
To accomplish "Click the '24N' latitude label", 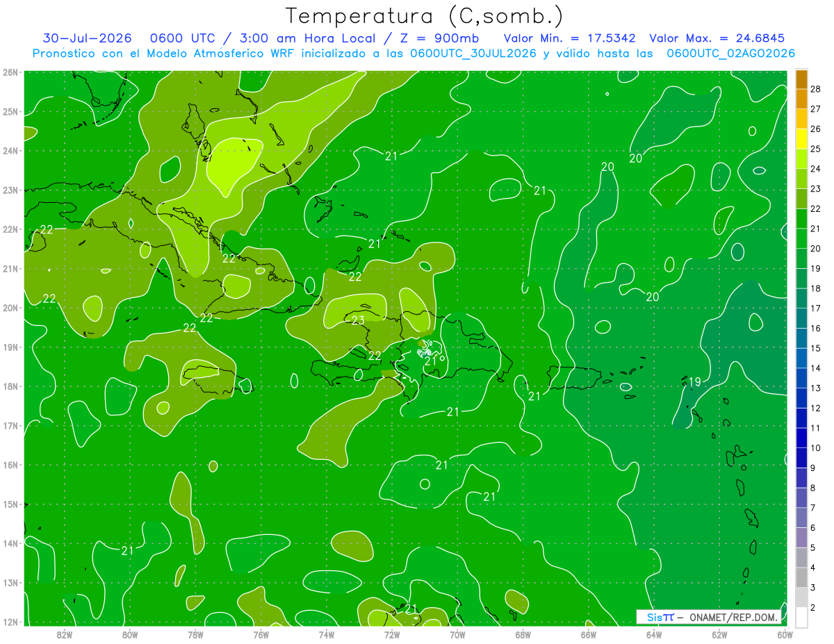I will tap(10, 151).
